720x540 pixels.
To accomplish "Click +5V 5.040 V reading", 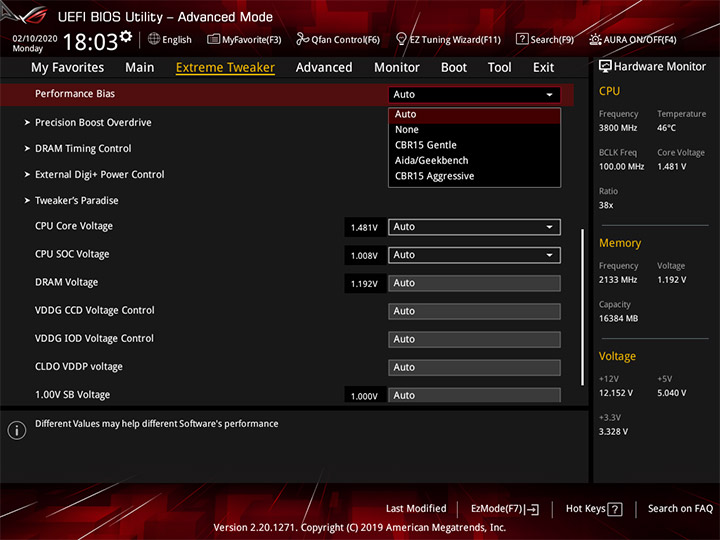I will tap(672, 393).
